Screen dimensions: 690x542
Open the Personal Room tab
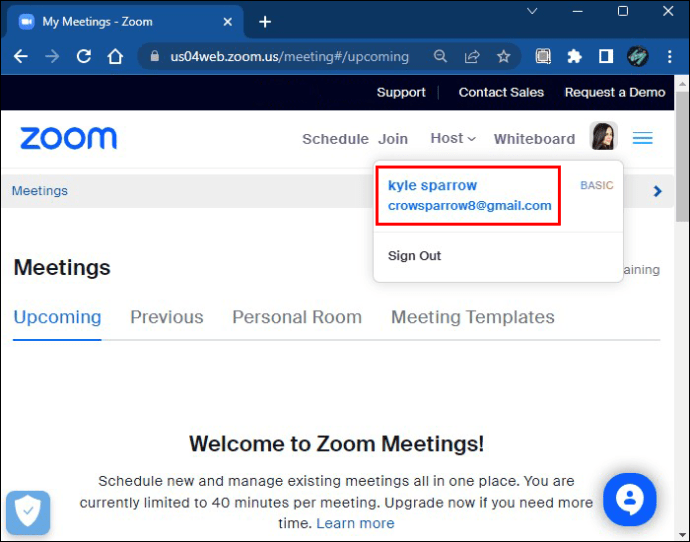tap(297, 317)
